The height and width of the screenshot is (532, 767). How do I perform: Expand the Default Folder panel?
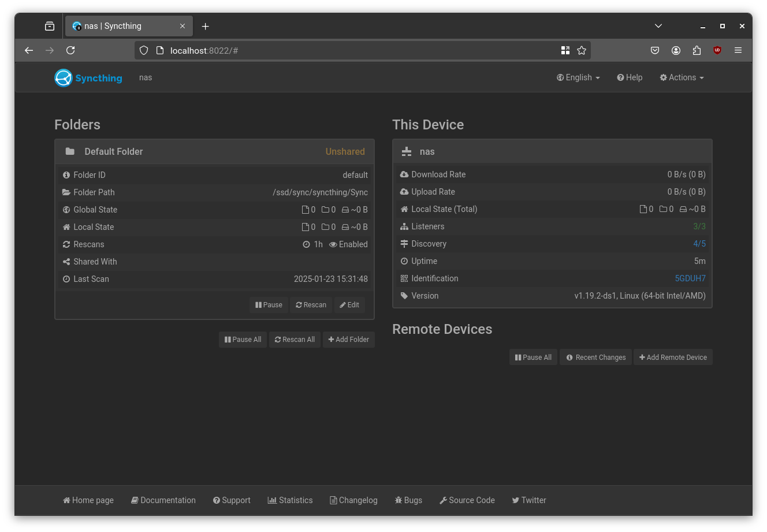click(x=114, y=151)
